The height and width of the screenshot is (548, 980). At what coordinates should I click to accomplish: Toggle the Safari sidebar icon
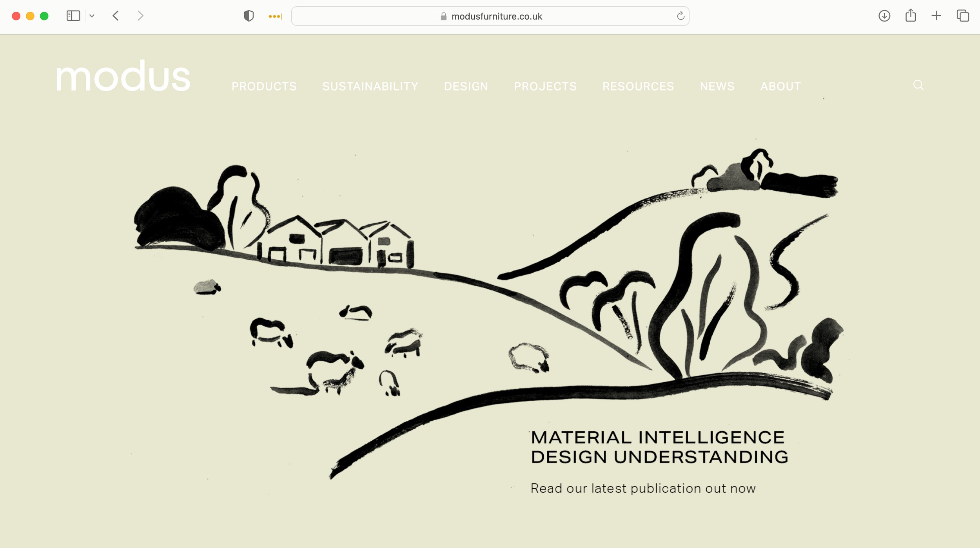point(73,16)
